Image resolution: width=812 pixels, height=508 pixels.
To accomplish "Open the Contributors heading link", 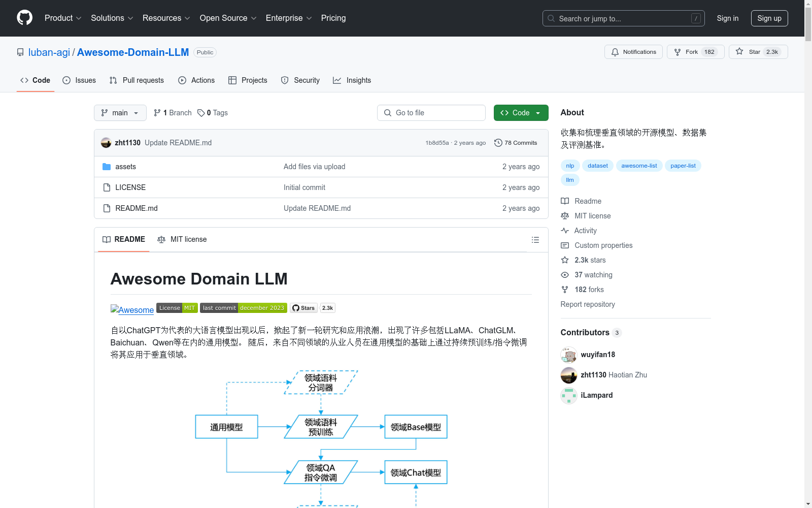I will [591, 332].
